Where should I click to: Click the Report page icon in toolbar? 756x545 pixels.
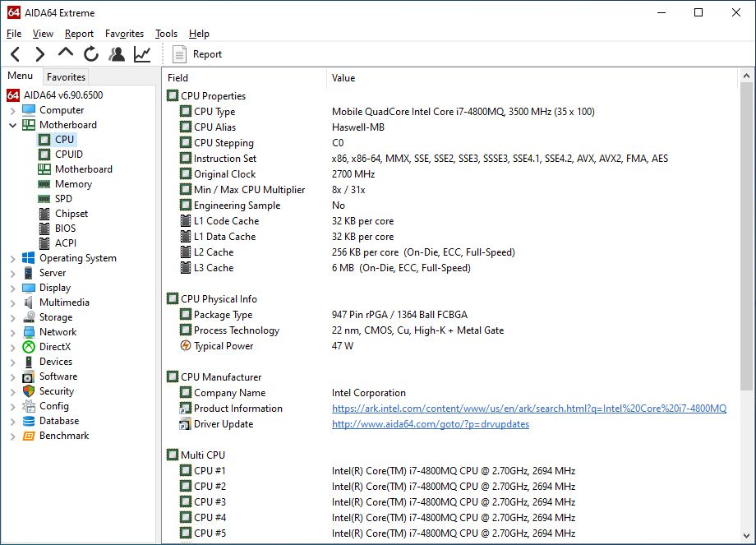[179, 54]
